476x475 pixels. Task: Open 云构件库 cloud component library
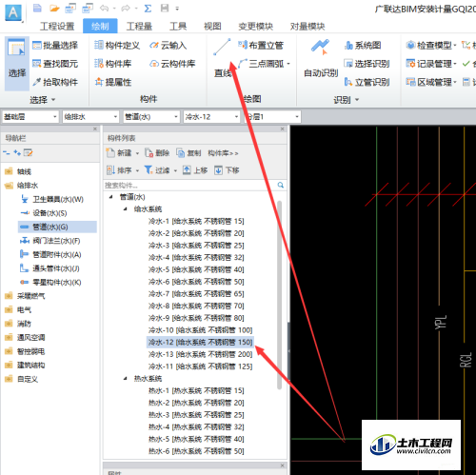172,64
